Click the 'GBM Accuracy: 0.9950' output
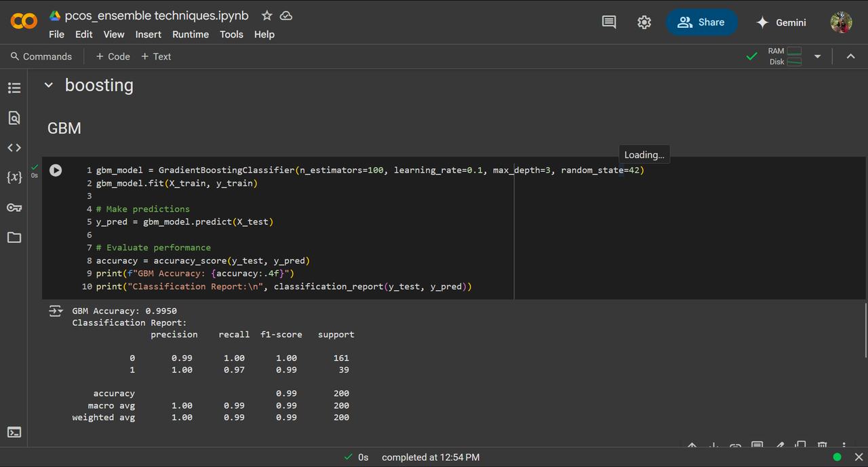 coord(125,311)
